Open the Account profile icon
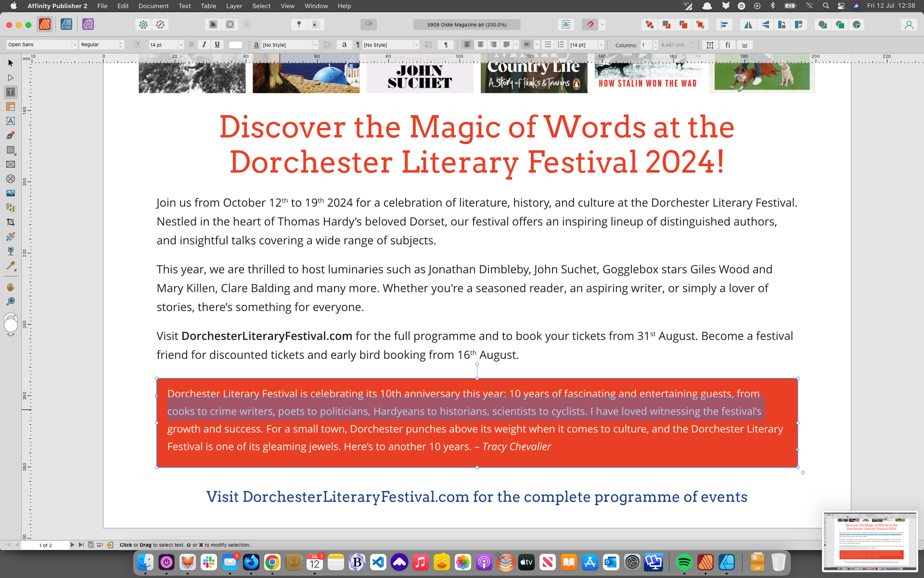The image size is (924, 578). click(x=909, y=25)
